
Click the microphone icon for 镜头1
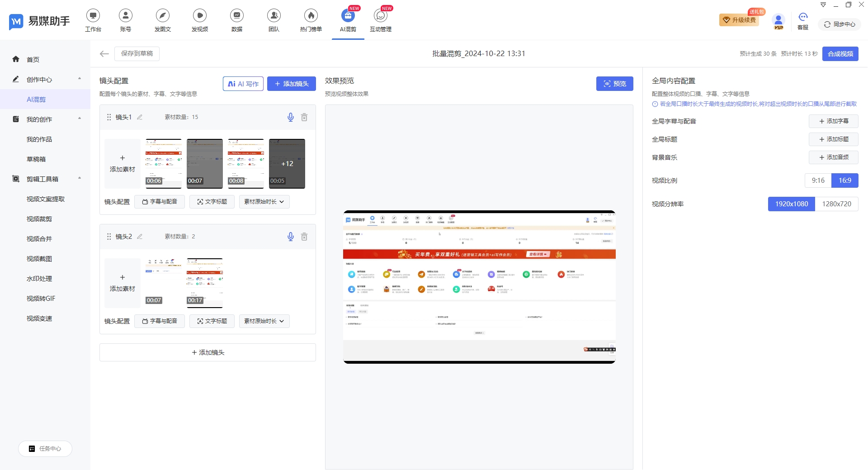291,117
